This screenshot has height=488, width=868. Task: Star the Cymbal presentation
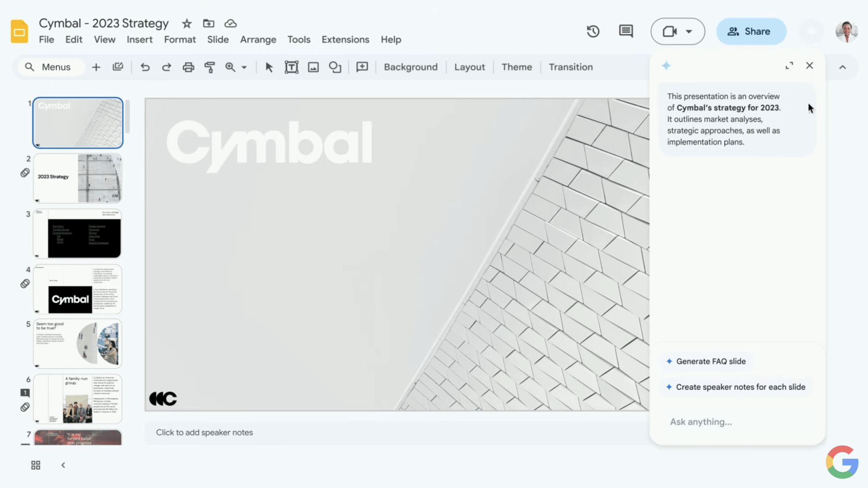187,24
